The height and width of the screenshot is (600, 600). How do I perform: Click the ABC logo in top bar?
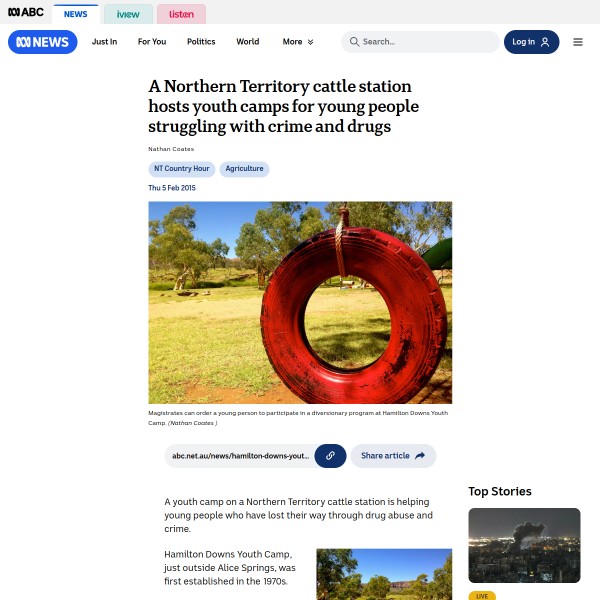[x=26, y=12]
